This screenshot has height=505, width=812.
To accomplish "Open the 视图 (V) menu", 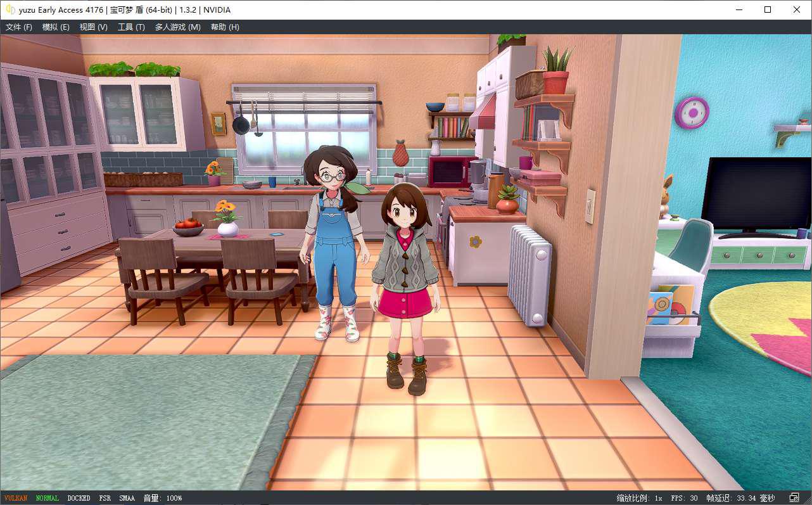I will (93, 27).
